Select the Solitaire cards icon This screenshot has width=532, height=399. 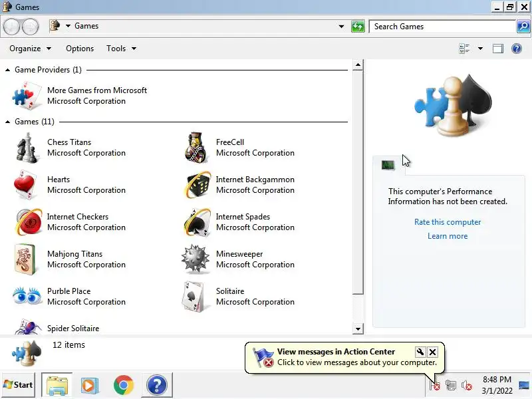[x=193, y=297]
